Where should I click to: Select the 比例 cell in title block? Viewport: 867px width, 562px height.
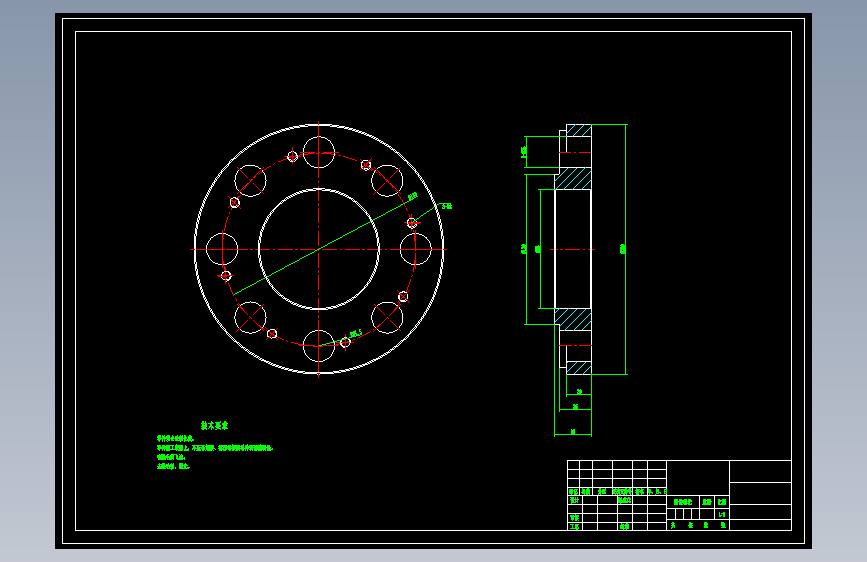(722, 502)
